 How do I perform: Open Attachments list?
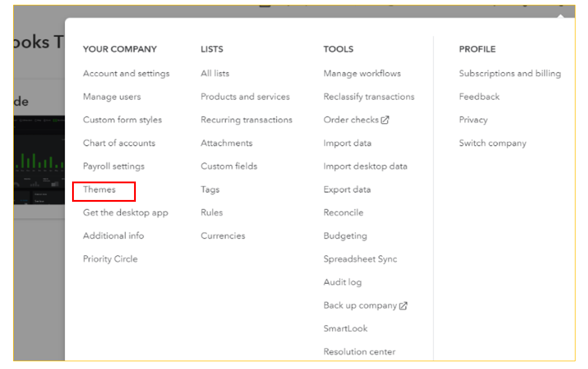click(226, 143)
